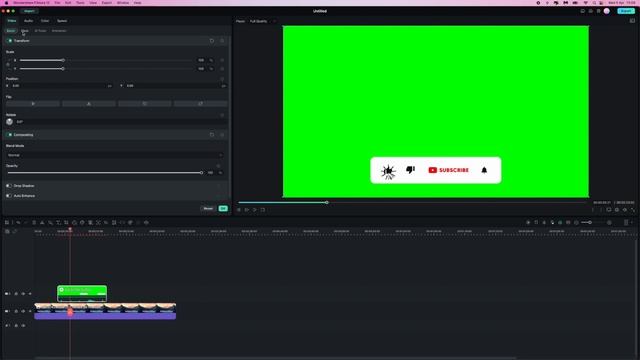Enable the Drop Shadow toggle
This screenshot has width=640, height=360.
9,186
